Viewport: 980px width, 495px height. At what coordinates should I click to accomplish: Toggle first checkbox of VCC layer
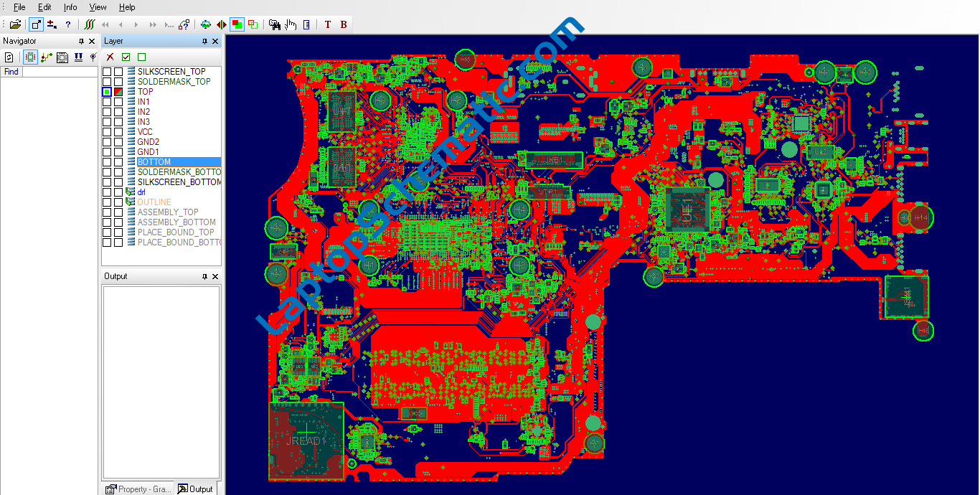tap(107, 132)
